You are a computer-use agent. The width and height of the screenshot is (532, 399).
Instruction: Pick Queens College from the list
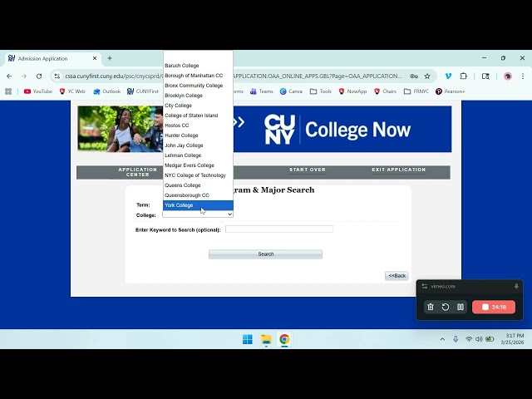pos(198,185)
